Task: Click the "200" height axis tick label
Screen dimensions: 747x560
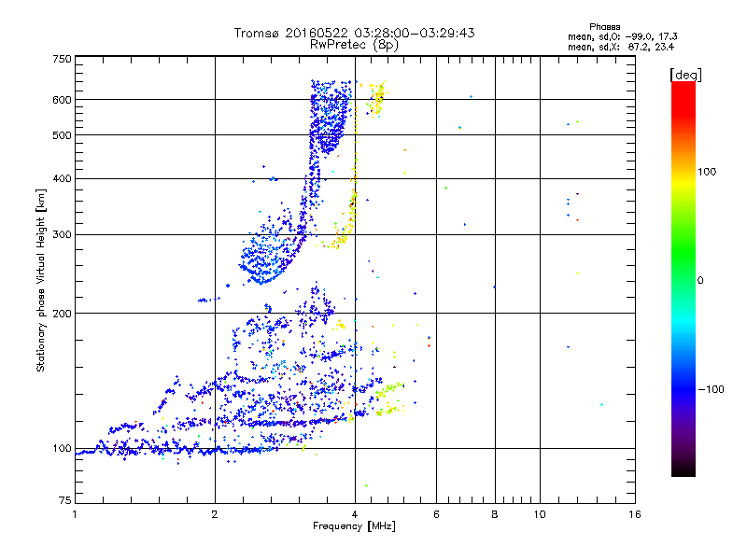Action: [62, 314]
